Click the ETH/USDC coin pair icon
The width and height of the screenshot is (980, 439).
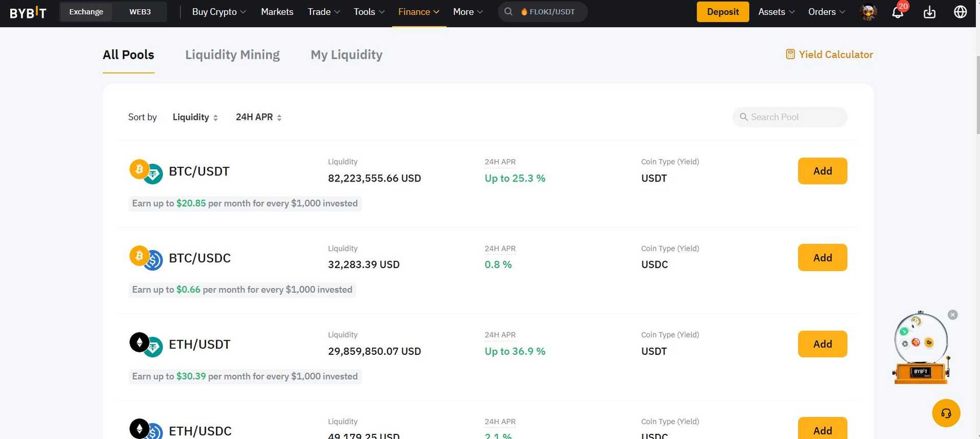pos(146,429)
